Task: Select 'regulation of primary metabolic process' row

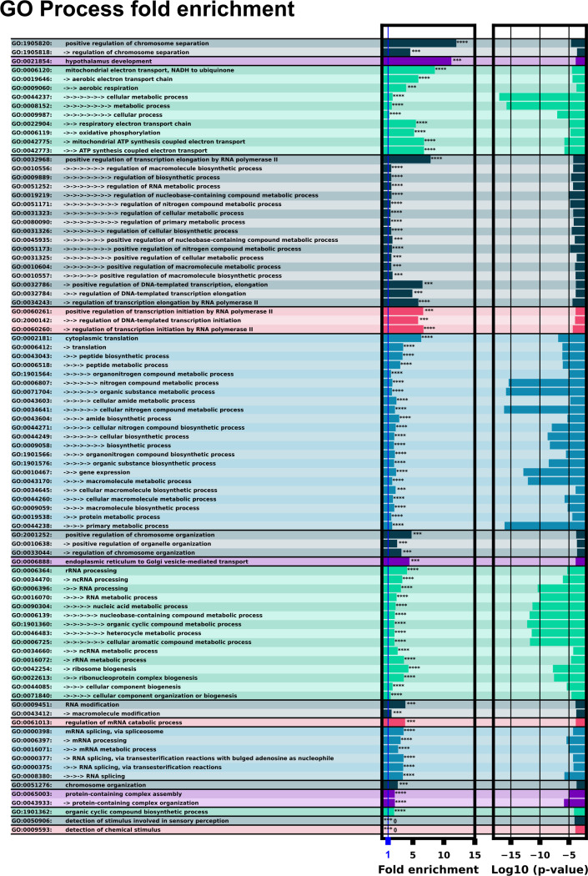Action: click(298, 222)
